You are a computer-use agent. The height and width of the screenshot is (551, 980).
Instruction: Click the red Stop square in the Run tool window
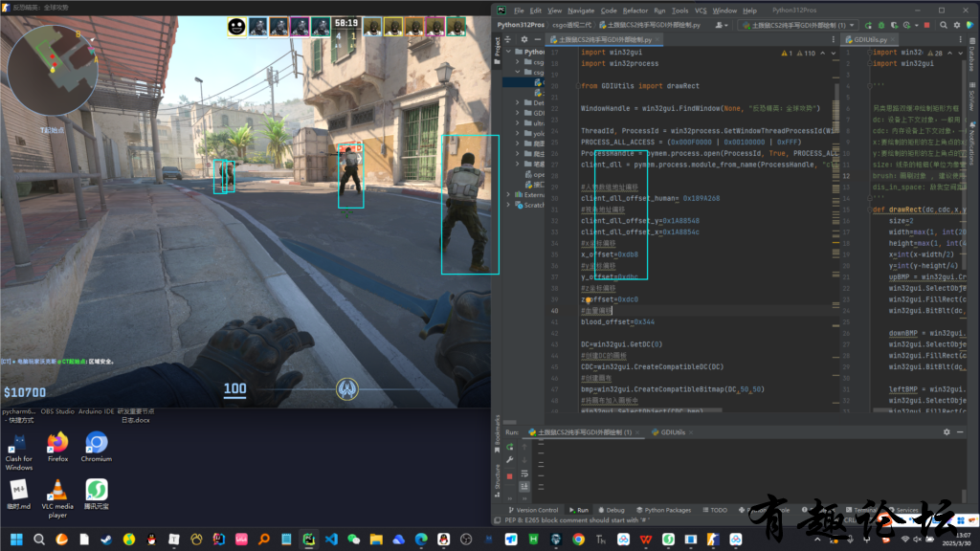509,476
